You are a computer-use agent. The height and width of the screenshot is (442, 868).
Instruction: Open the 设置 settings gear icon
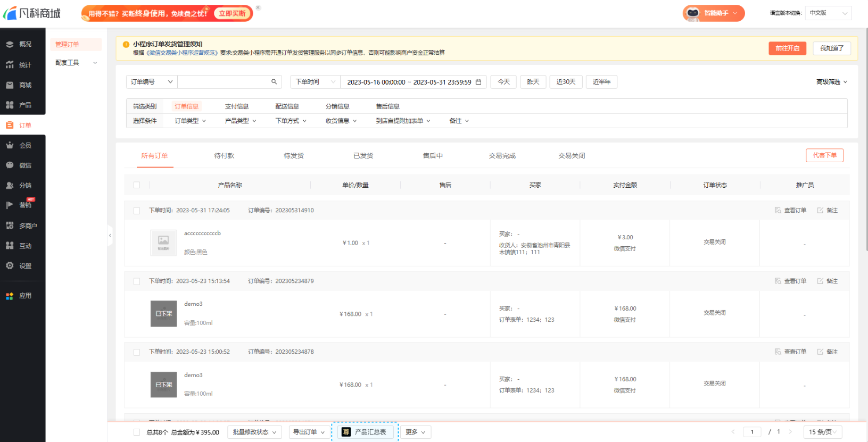pyautogui.click(x=10, y=265)
